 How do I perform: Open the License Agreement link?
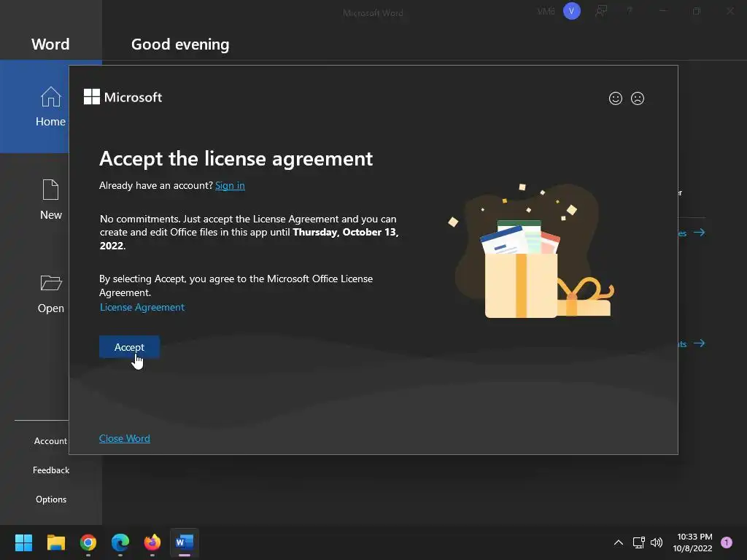tap(142, 307)
